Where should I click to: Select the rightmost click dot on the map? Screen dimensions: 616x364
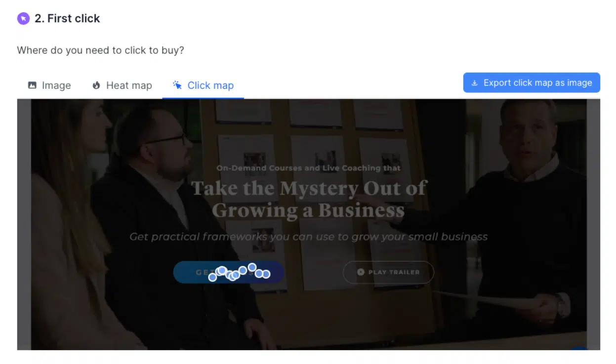click(266, 274)
